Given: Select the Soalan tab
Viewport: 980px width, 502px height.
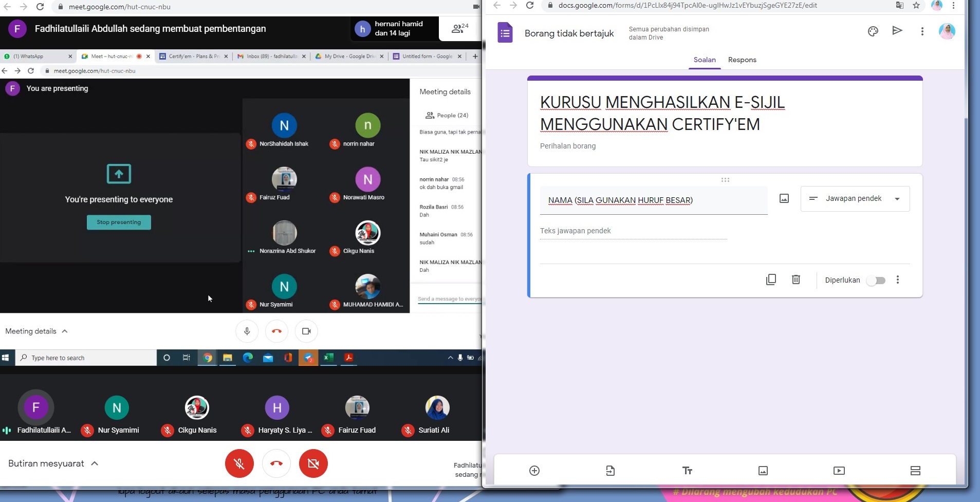Looking at the screenshot, I should click(x=704, y=60).
